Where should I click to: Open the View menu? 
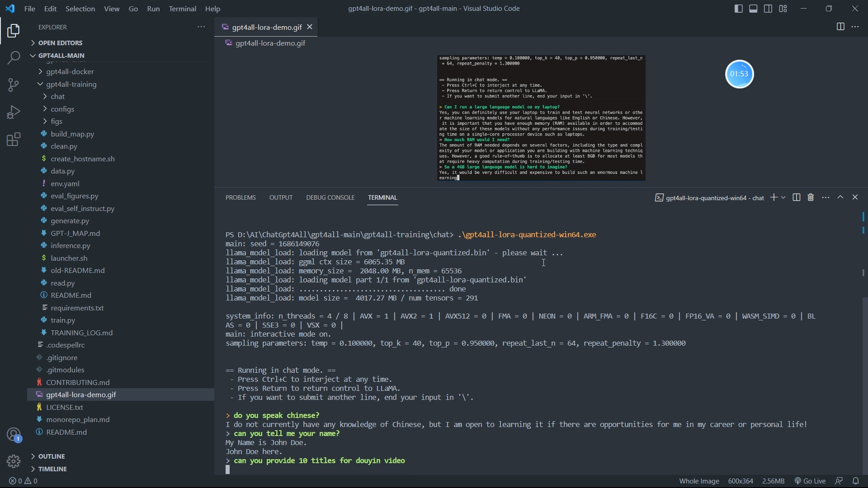click(112, 9)
